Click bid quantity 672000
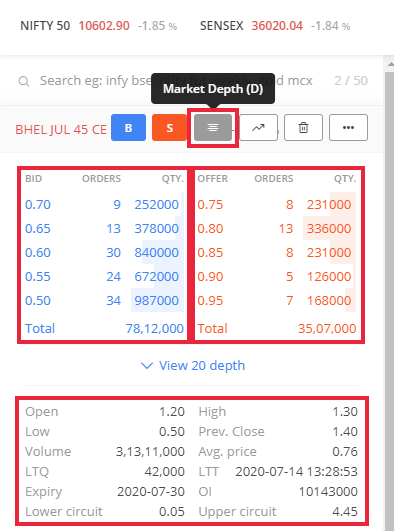 [157, 277]
